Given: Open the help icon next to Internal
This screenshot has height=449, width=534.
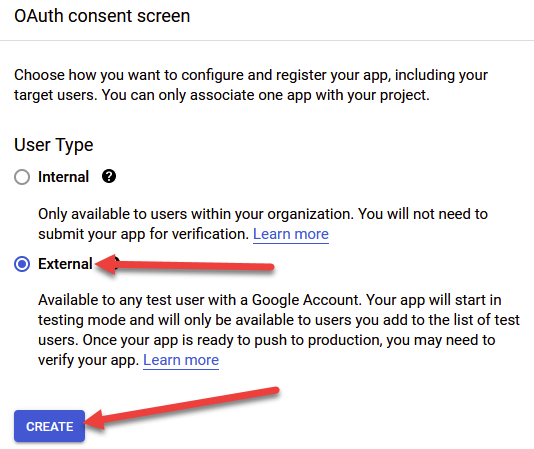Looking at the screenshot, I should (109, 176).
